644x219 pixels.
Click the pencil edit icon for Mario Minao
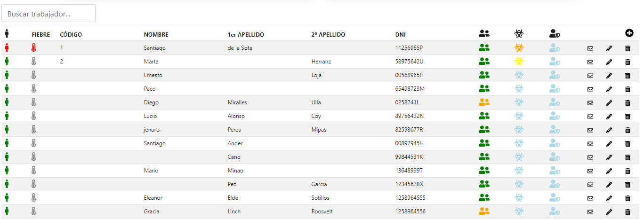(x=609, y=171)
